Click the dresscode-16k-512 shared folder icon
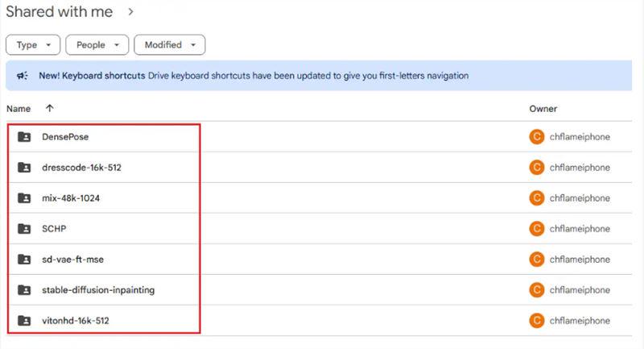The image size is (644, 349). click(24, 168)
